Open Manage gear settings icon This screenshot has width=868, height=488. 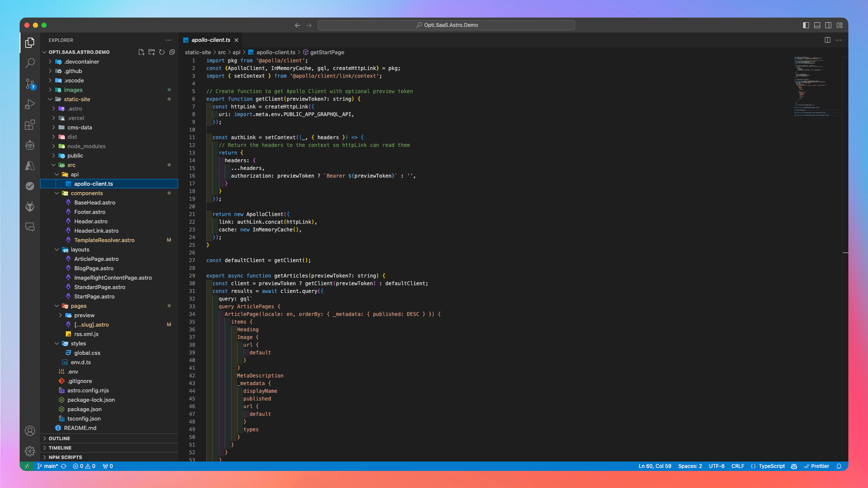click(x=30, y=451)
